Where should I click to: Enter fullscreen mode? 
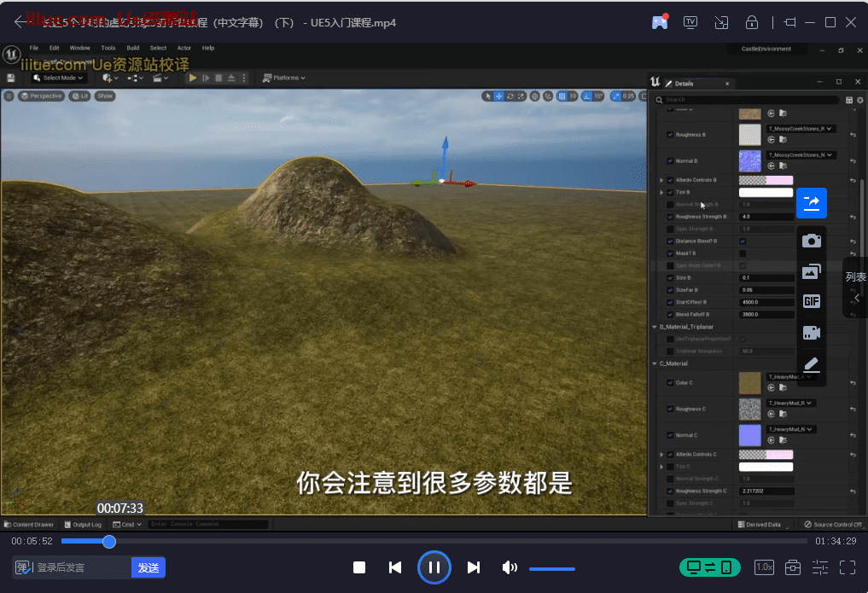(x=848, y=567)
